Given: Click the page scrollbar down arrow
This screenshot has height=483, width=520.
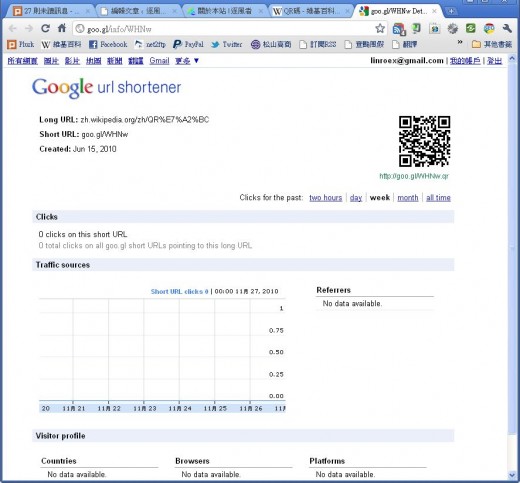Looking at the screenshot, I should 512,475.
